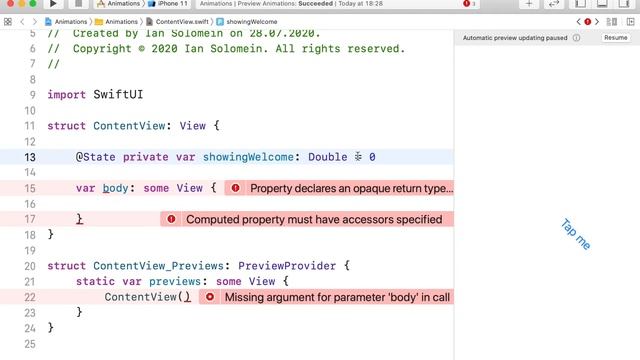
Task: Click the '@State' attribute on line 13
Action: click(96, 157)
